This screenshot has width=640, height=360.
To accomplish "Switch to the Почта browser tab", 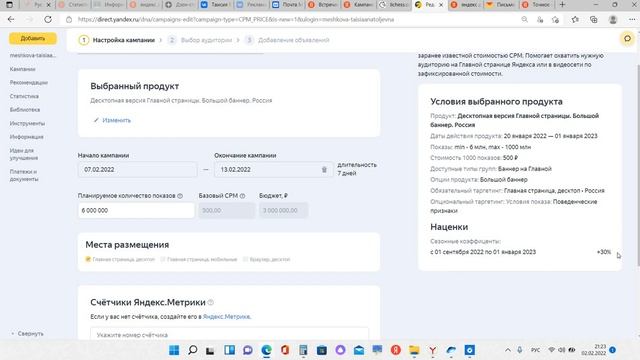I will [x=287, y=5].
